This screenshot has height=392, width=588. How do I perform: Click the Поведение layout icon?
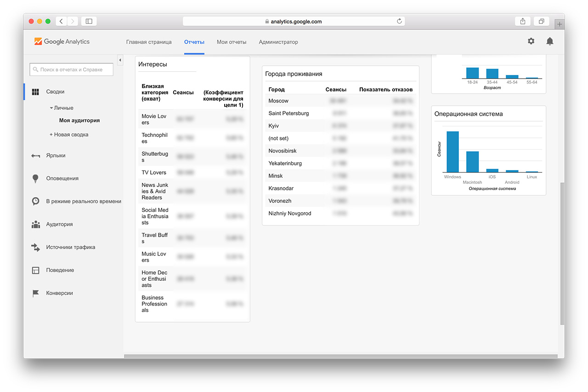click(x=35, y=270)
